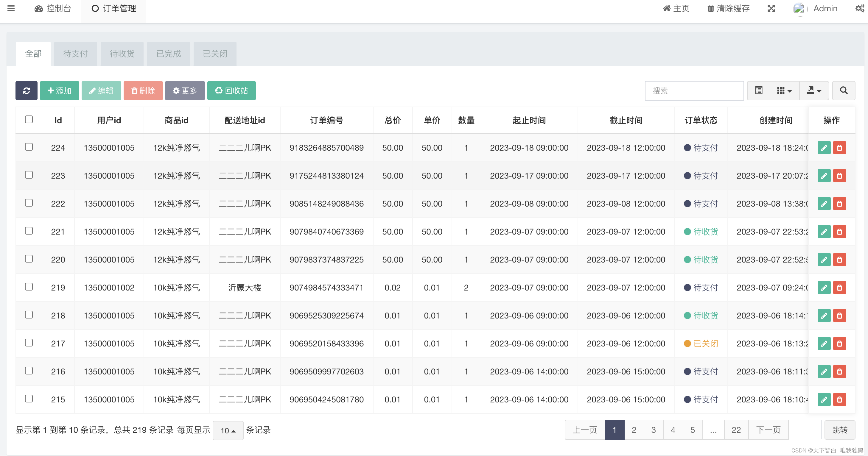Image resolution: width=868 pixels, height=456 pixels.
Task: Toggle the hamburger sidebar menu
Action: pyautogui.click(x=11, y=8)
